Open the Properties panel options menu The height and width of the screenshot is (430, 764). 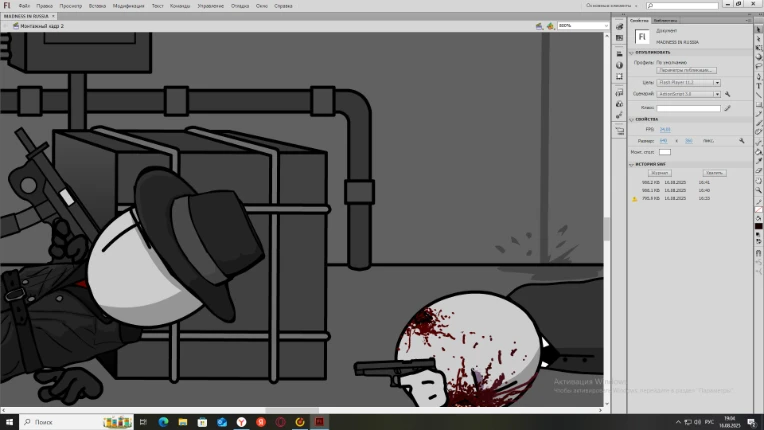click(748, 20)
